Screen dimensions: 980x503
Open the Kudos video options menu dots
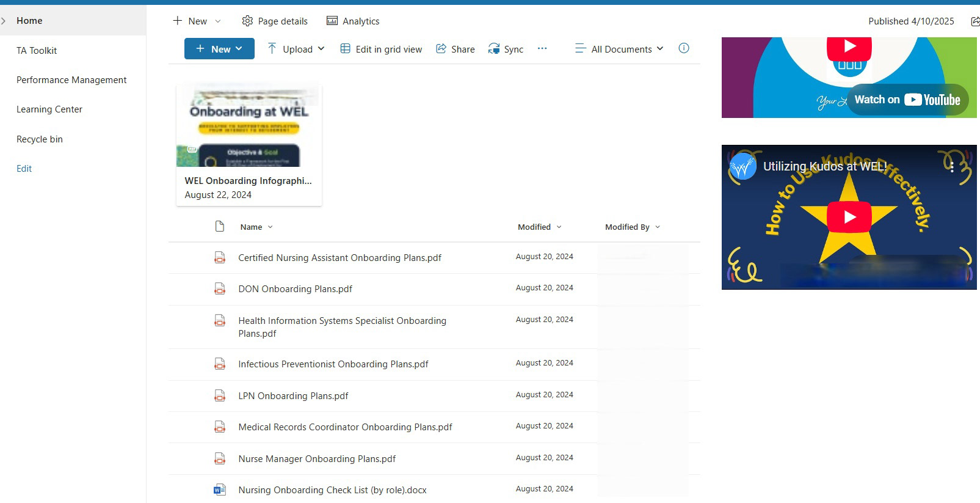click(951, 167)
